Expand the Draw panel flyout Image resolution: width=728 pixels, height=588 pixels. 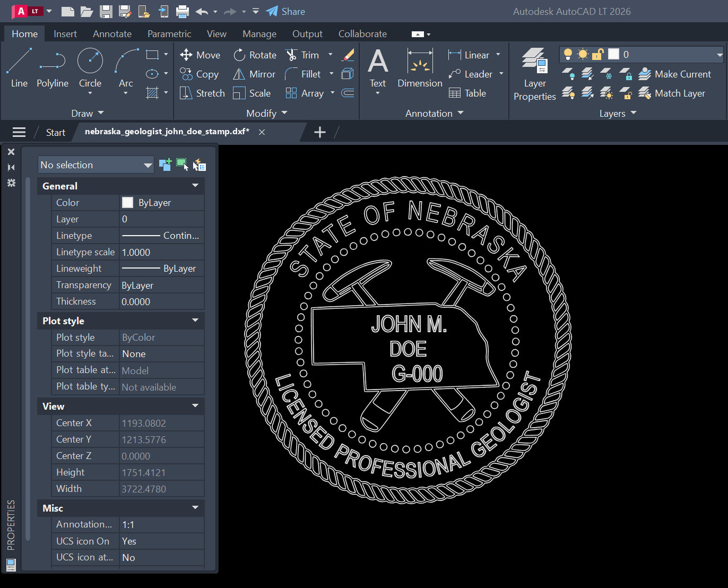pos(88,113)
